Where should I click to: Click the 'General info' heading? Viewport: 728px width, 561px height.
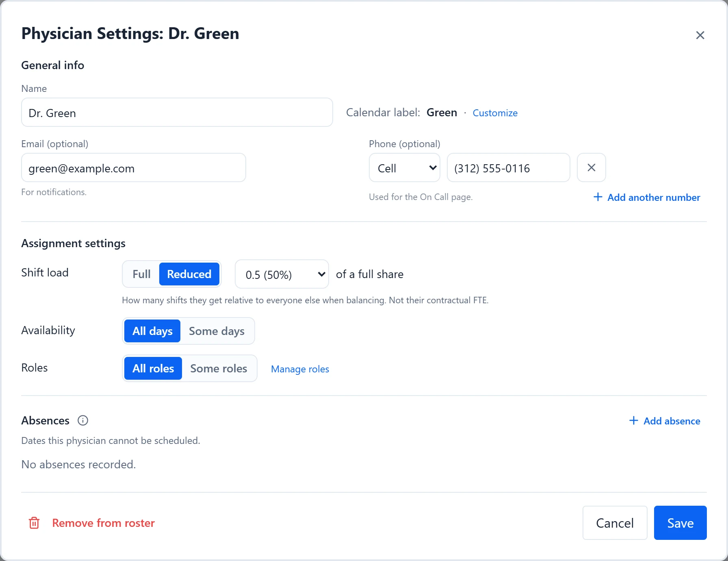[x=53, y=65]
